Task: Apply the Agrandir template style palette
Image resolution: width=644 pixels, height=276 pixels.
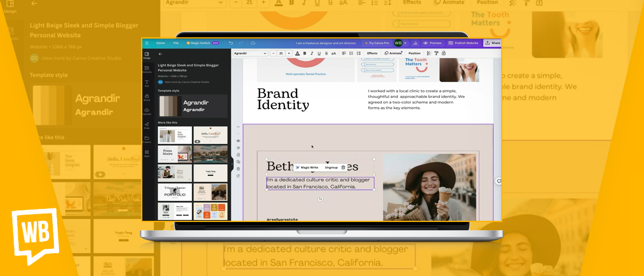Action: [x=193, y=106]
